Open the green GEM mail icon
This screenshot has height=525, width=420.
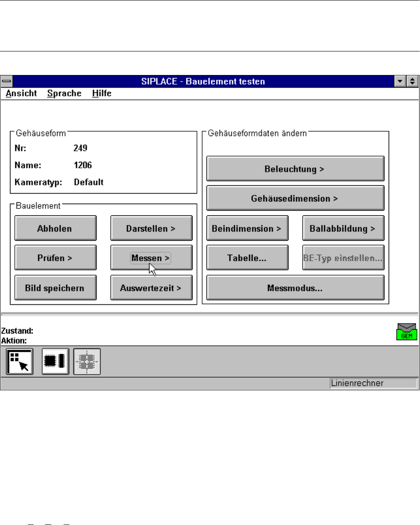[406, 332]
